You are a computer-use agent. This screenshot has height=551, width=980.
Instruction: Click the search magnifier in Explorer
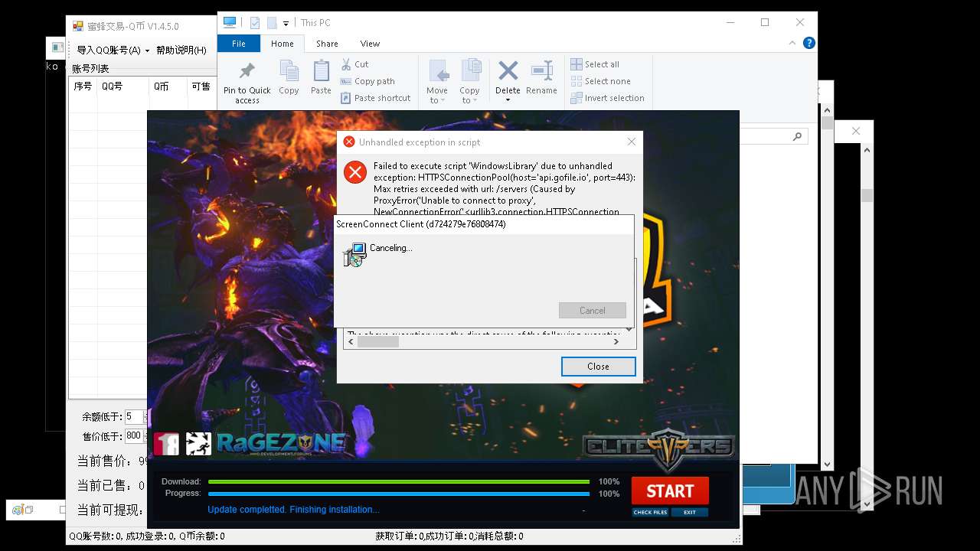tap(797, 136)
